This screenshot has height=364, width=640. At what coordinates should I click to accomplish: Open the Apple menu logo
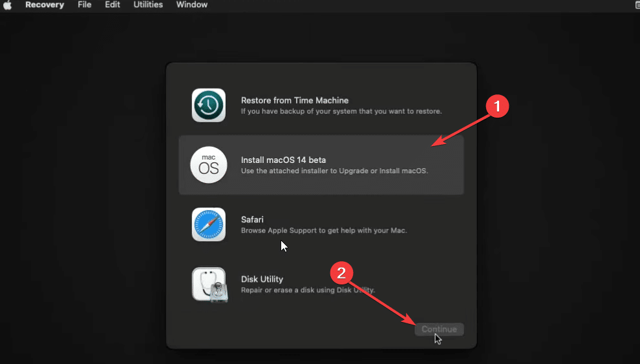[x=7, y=5]
